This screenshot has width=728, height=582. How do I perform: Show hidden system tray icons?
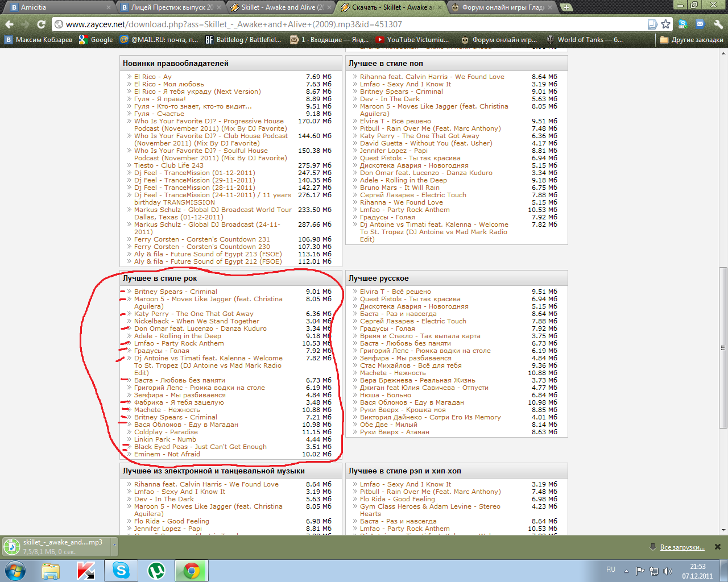click(626, 571)
